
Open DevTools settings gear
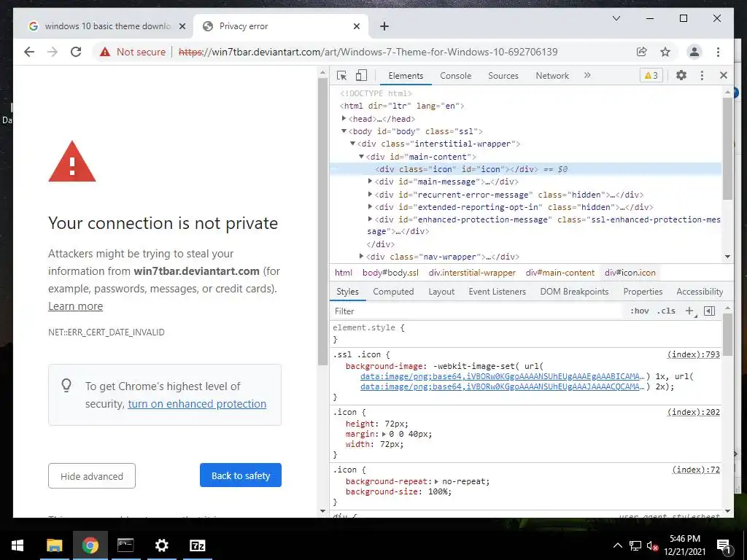click(x=681, y=75)
